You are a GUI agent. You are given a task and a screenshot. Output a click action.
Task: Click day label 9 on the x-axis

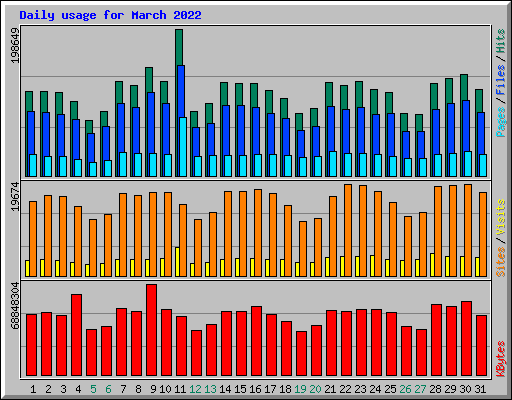[153, 389]
